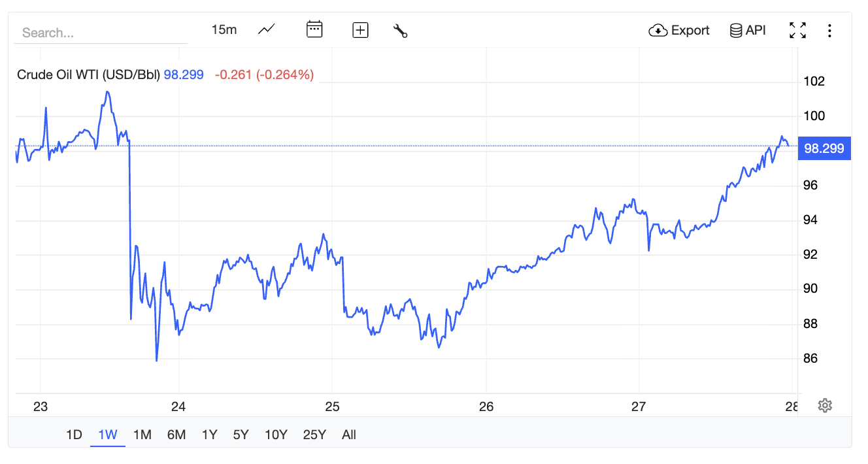
Task: Open the API data link
Action: [x=748, y=30]
